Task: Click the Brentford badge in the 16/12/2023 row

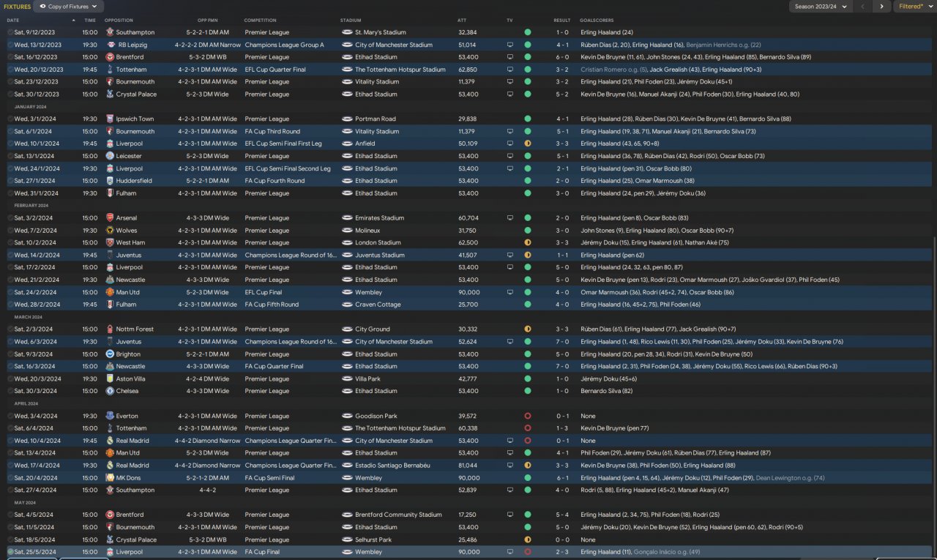Action: pyautogui.click(x=110, y=57)
